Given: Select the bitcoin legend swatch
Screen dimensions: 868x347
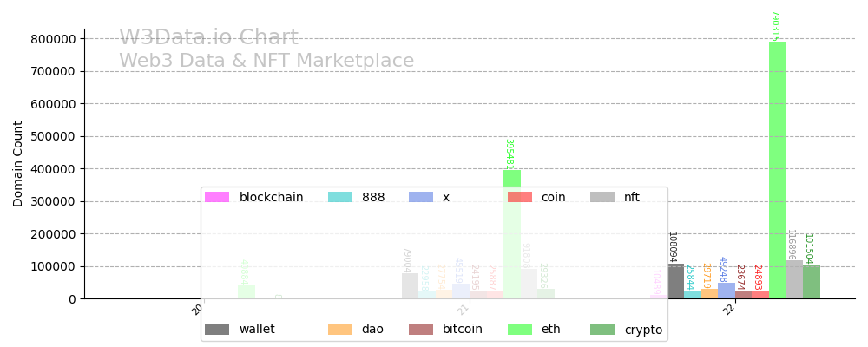Looking at the screenshot, I should pyautogui.click(x=421, y=330).
